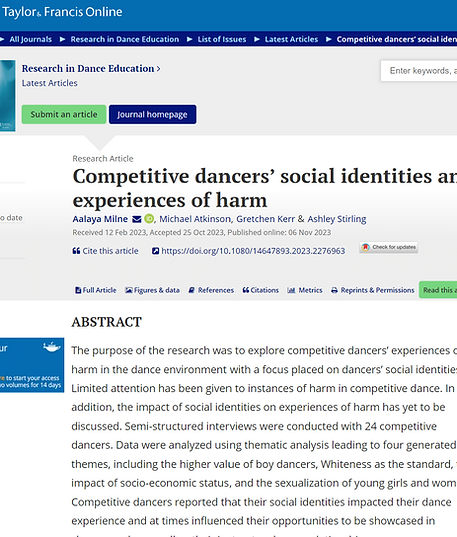
Task: Click the journal cover thumbnail
Action: click(8, 96)
